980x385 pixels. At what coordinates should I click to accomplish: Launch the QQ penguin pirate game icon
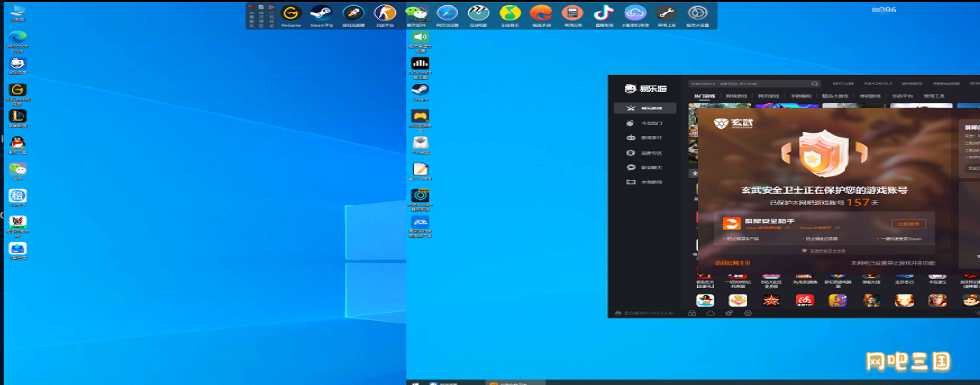tap(705, 301)
